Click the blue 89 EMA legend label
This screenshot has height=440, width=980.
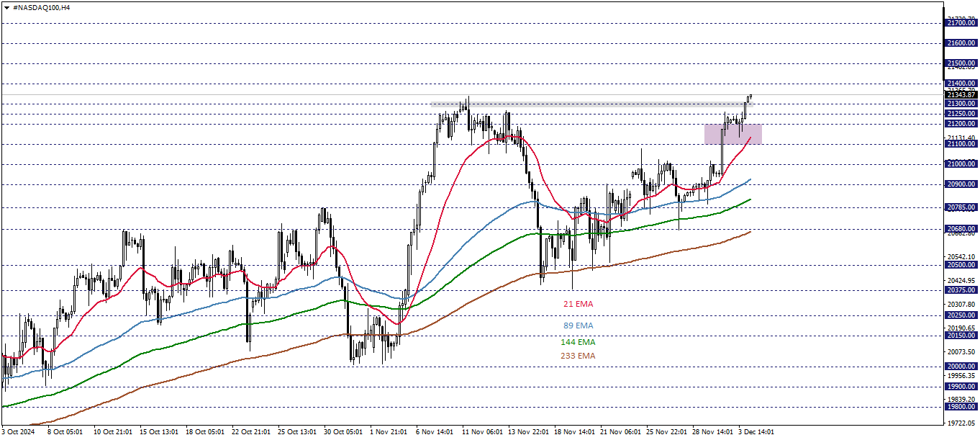tap(578, 325)
